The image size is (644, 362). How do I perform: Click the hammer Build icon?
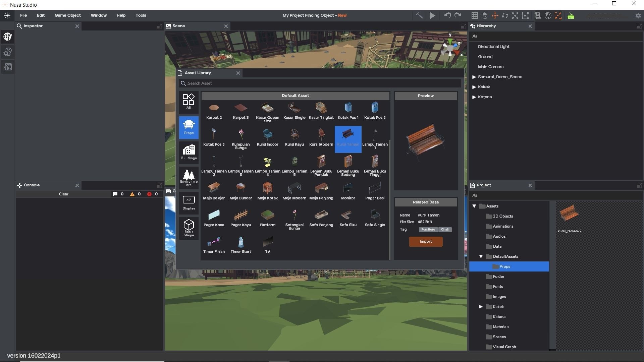pos(419,15)
